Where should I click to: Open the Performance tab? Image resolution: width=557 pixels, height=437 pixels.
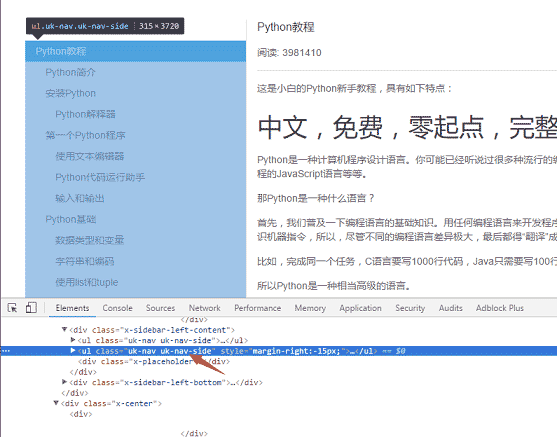[258, 308]
